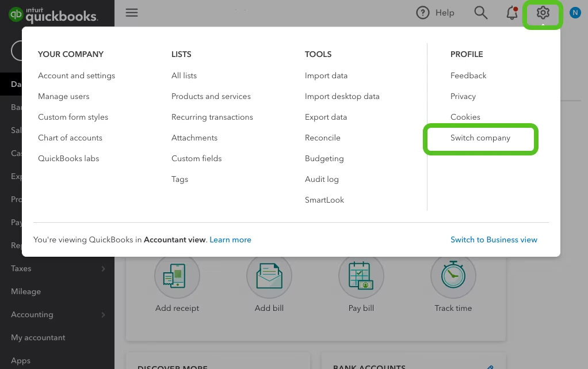Click the Learn more link
This screenshot has width=588, height=369.
230,239
